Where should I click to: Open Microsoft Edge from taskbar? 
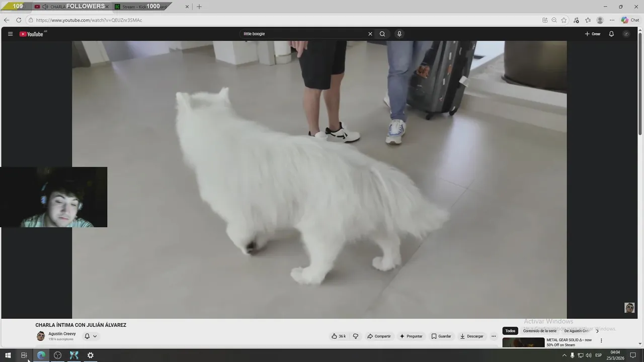(x=41, y=355)
